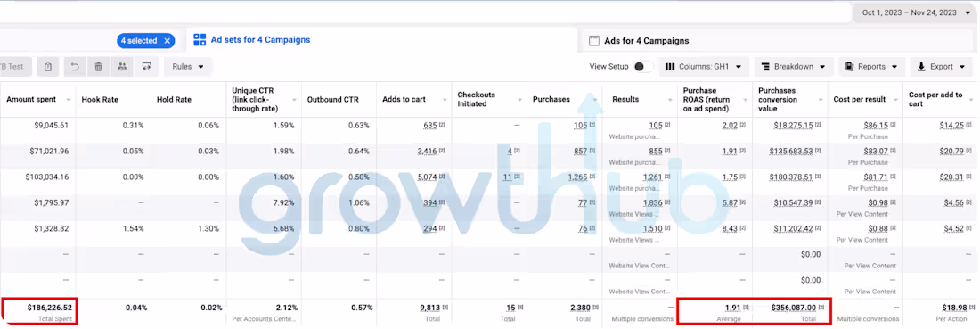Click the 1,836 results value

click(652, 202)
